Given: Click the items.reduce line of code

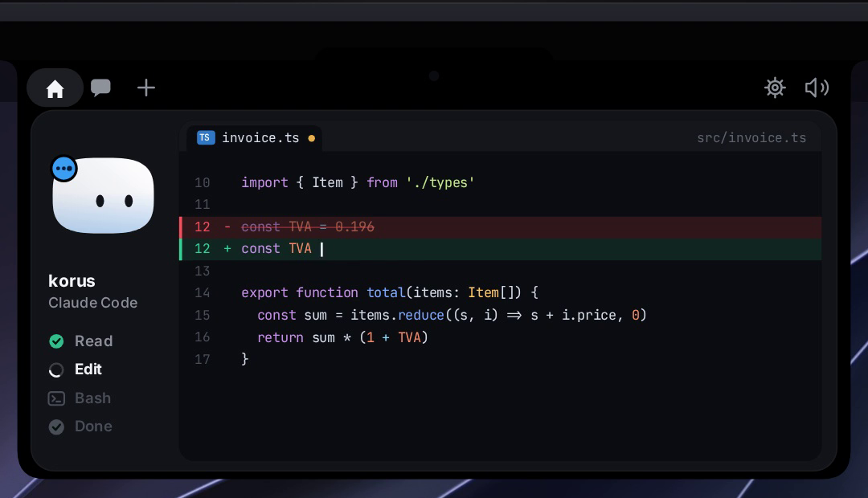Looking at the screenshot, I should (x=452, y=316).
